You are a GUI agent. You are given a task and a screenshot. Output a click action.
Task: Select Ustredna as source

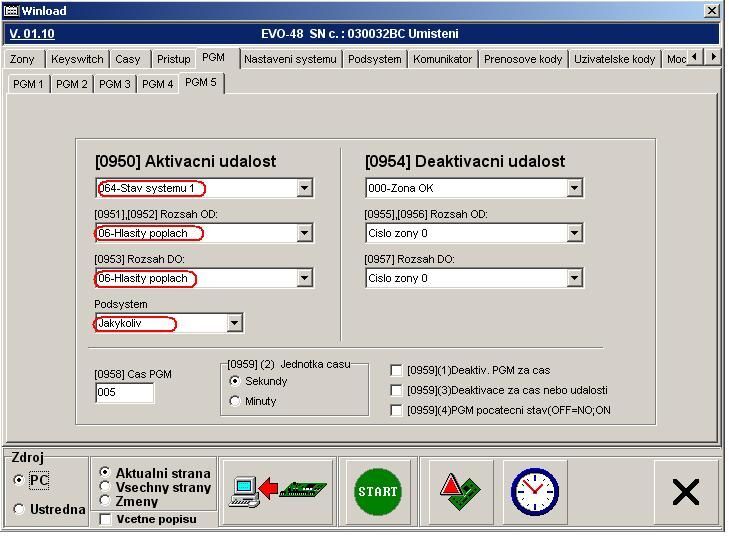point(19,509)
